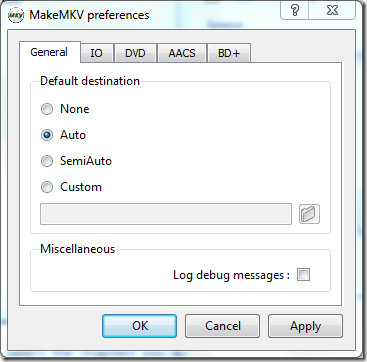Click inside the custom destination path field
367x362 pixels.
coord(166,214)
